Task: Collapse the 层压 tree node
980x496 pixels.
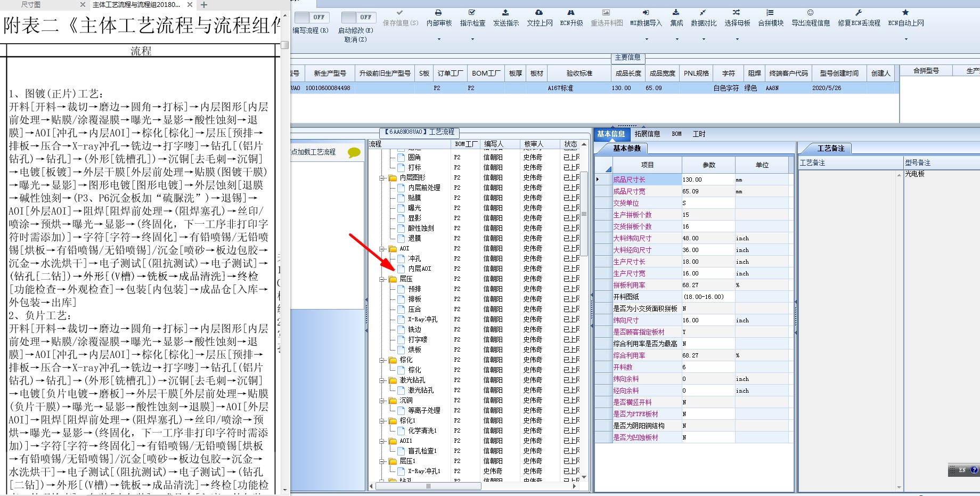Action: click(382, 279)
